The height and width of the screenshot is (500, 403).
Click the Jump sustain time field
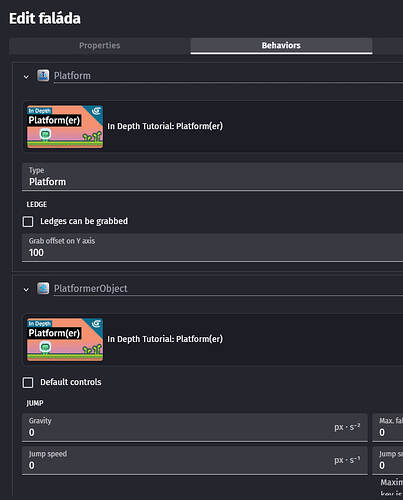click(x=388, y=460)
